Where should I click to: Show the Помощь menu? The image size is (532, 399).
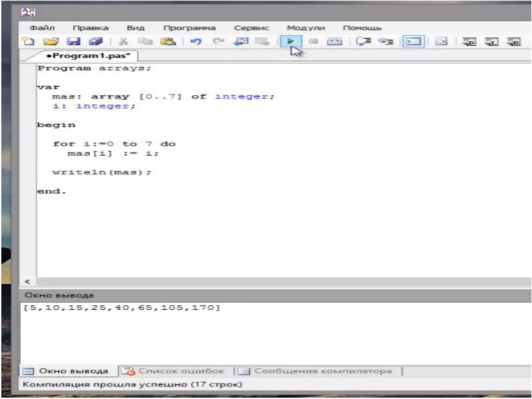(x=362, y=28)
